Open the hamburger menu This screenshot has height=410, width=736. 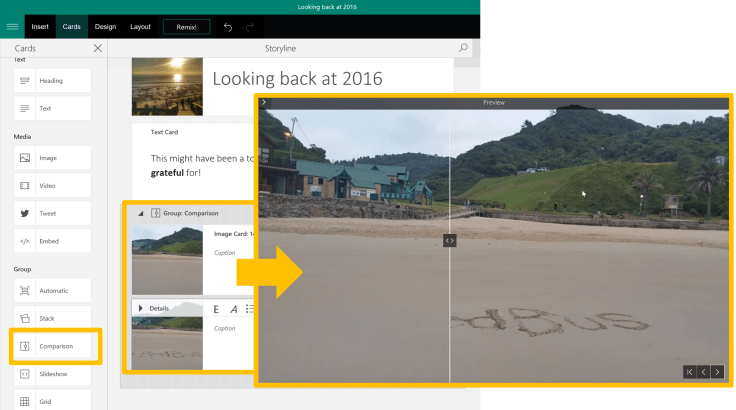[12, 26]
